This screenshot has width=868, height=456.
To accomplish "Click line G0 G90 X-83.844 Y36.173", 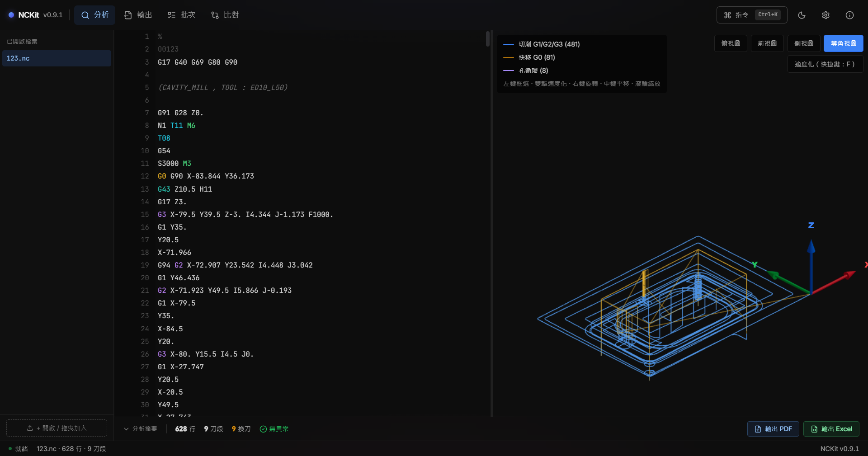I will point(206,176).
